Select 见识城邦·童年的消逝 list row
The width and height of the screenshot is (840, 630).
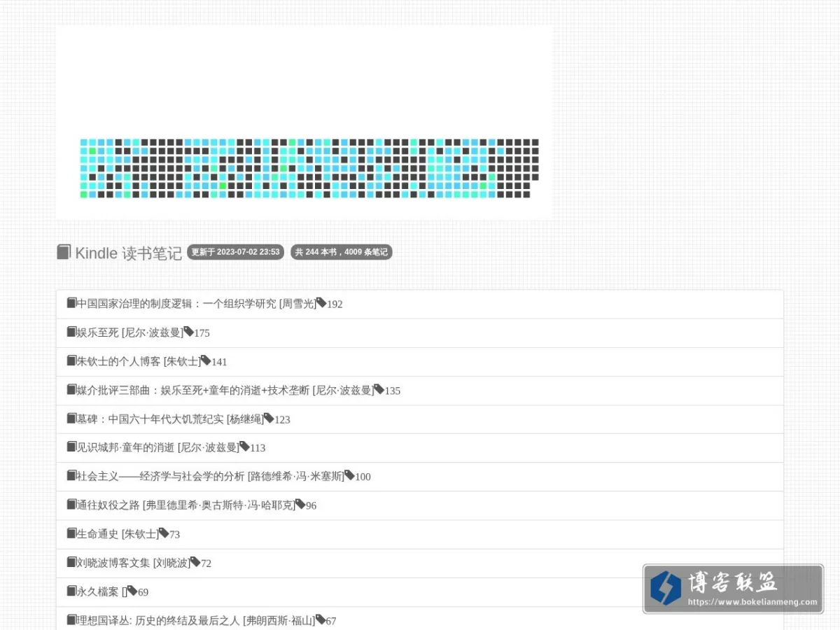click(420, 448)
